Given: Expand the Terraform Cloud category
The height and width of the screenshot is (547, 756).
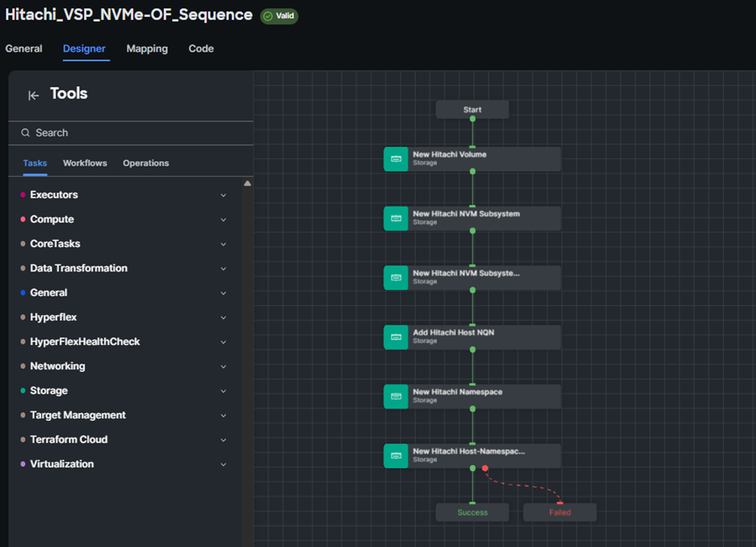Looking at the screenshot, I should tap(224, 440).
